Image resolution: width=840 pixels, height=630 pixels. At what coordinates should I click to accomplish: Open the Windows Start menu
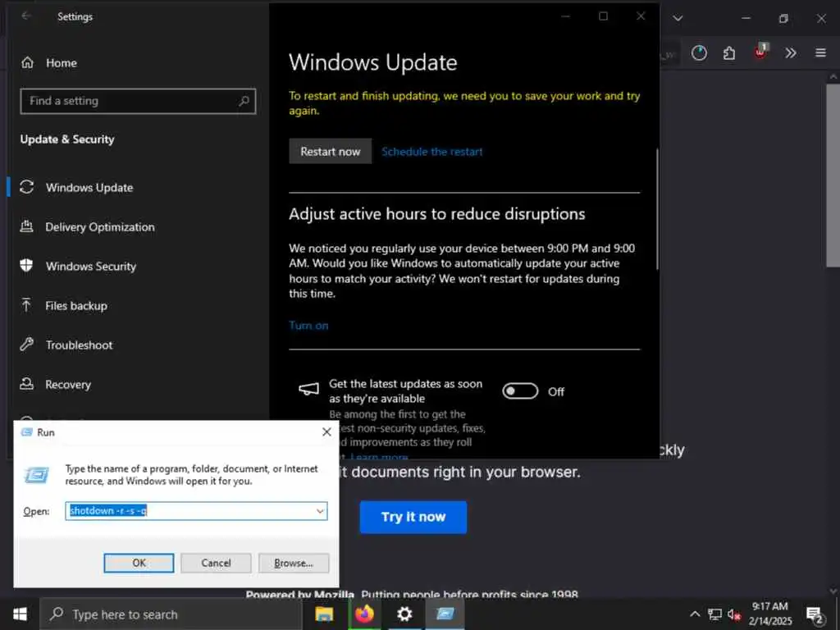(20, 614)
